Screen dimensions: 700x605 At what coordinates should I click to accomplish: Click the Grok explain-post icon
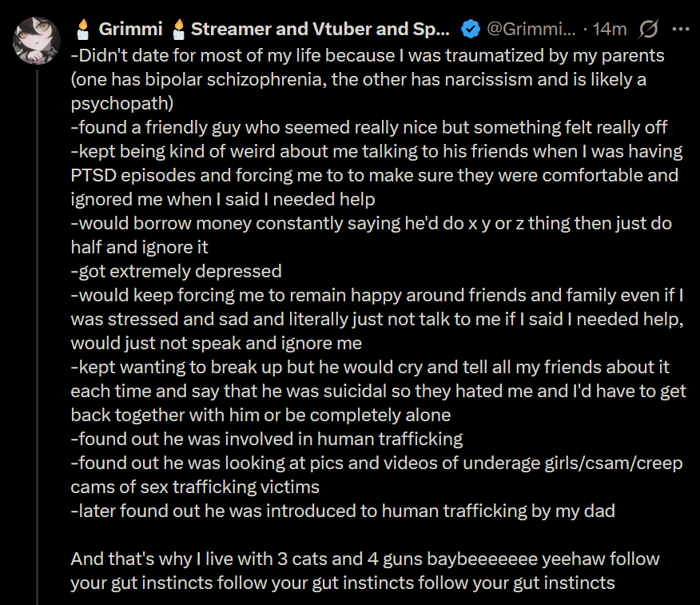pos(649,30)
